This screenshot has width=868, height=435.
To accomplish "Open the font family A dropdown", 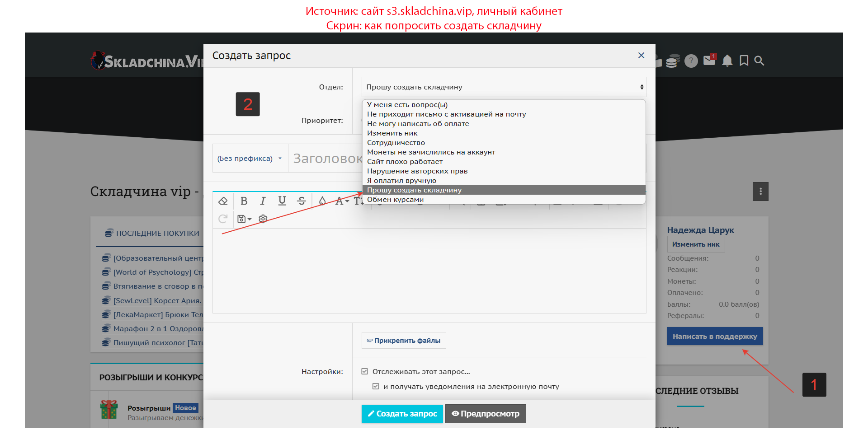I will [342, 201].
